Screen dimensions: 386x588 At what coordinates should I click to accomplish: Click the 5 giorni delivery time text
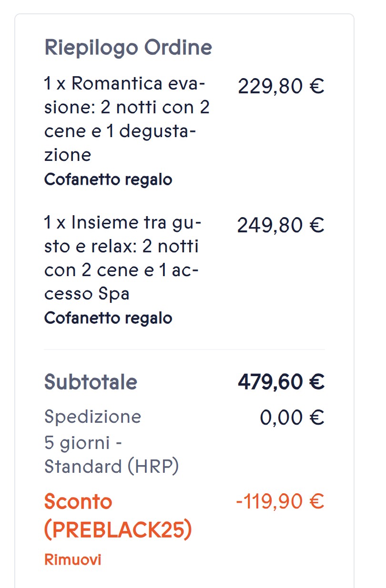click(83, 442)
